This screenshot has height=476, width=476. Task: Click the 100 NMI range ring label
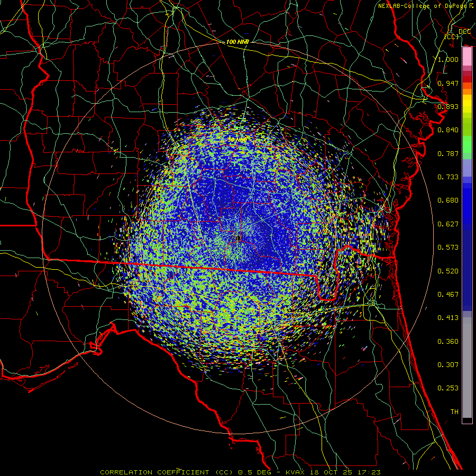coord(237,42)
